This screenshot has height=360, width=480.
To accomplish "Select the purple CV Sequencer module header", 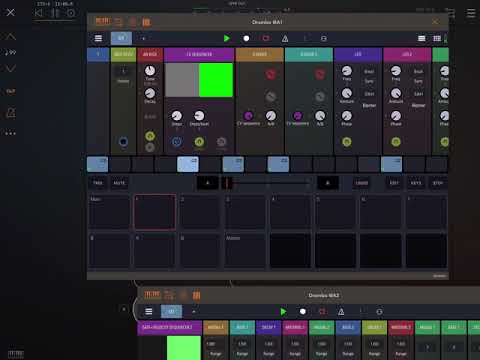I will (199, 54).
